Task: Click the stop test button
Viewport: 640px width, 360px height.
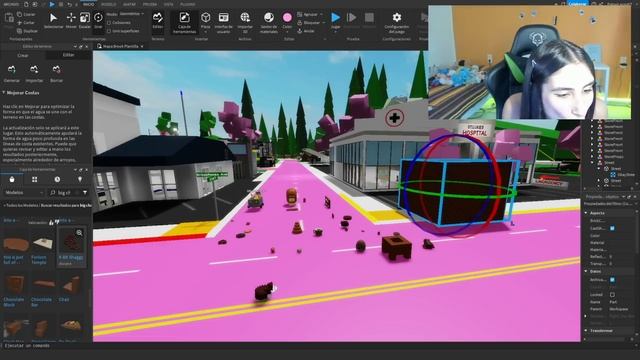Action: [369, 18]
